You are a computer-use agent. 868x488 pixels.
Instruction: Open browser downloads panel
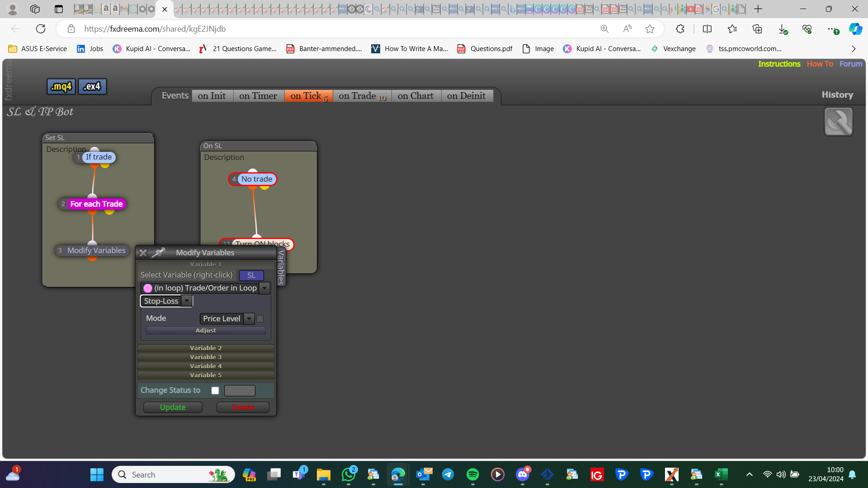point(783,29)
